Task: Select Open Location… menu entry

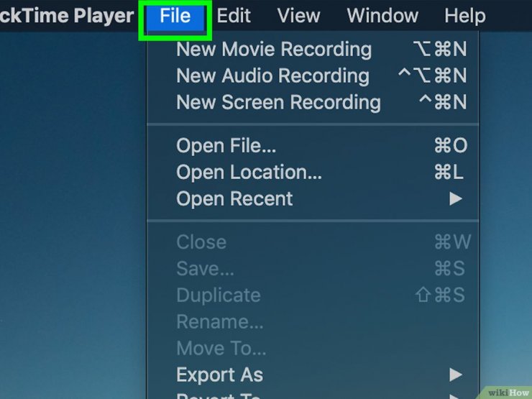Action: 313,172
